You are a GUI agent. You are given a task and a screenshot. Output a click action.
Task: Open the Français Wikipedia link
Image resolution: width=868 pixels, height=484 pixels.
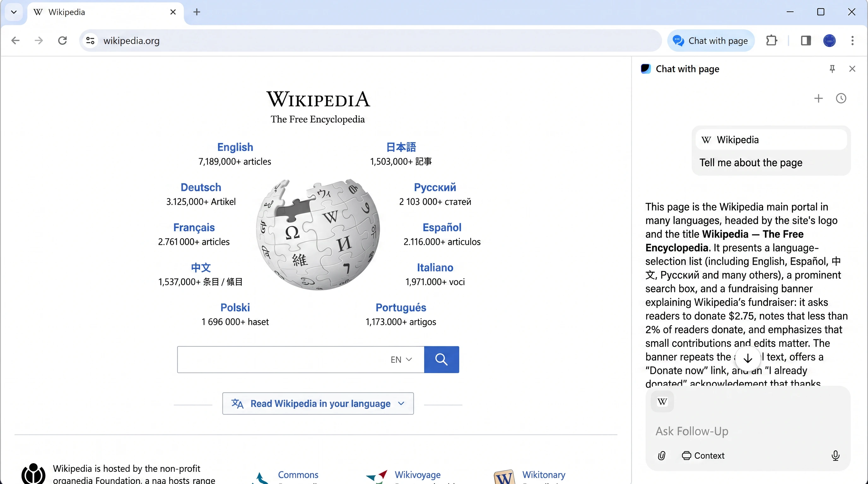click(x=194, y=228)
